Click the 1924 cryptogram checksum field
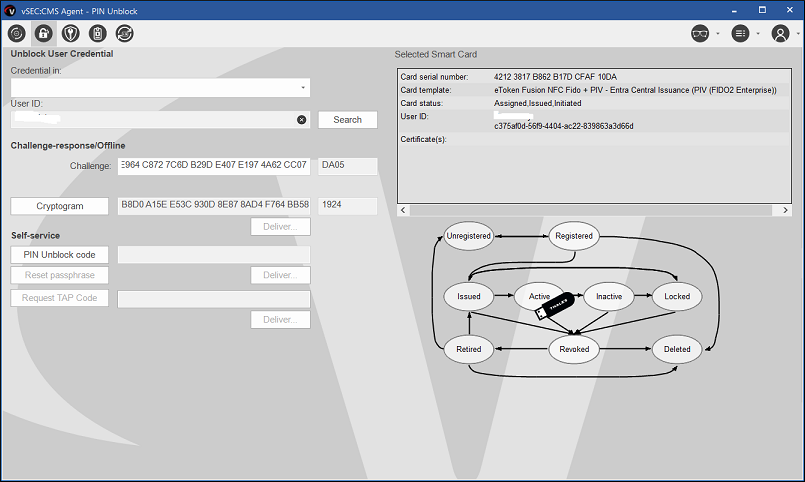This screenshot has height=482, width=805. coord(348,205)
